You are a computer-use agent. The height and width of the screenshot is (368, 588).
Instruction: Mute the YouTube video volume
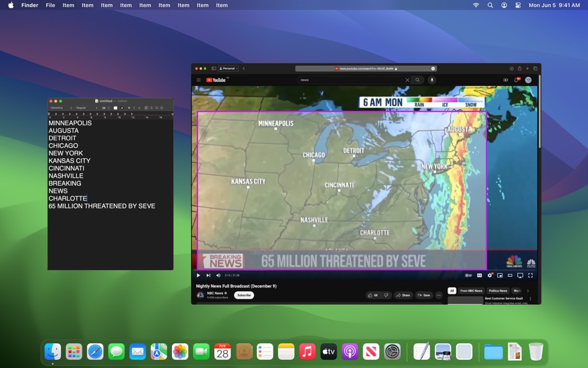pos(218,275)
